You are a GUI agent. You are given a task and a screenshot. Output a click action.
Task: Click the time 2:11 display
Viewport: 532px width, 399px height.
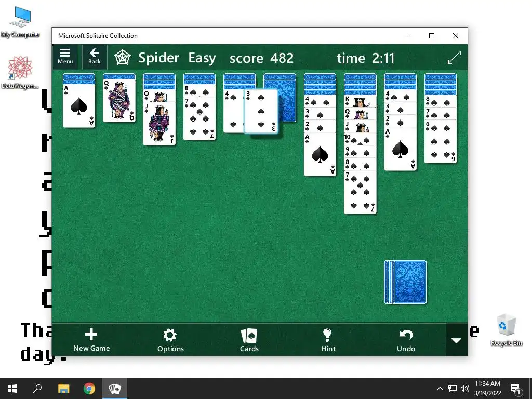coord(365,58)
